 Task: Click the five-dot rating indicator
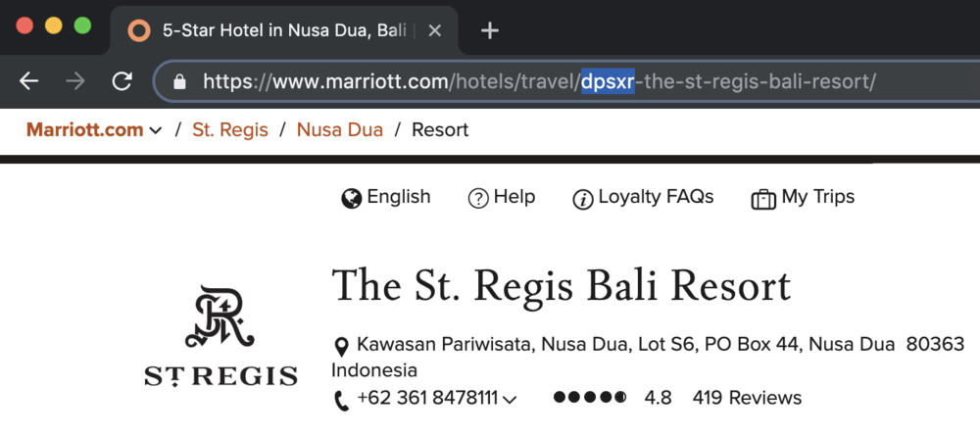[590, 398]
